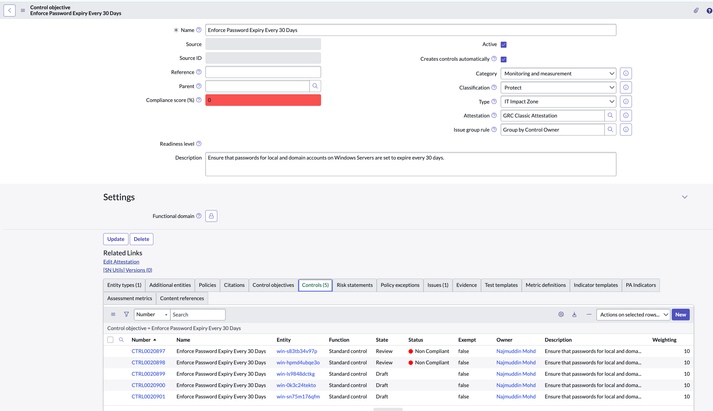Click the list Search box

click(x=198, y=315)
